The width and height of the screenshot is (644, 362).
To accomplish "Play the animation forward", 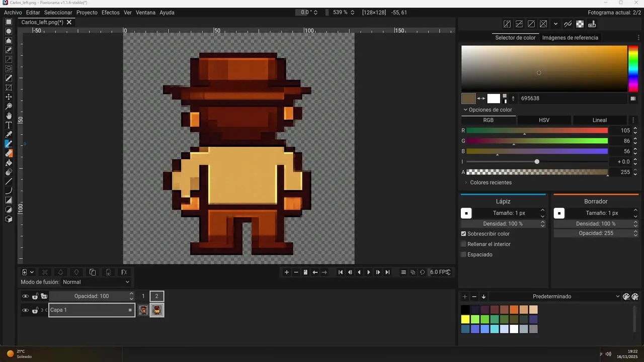I will pyautogui.click(x=368, y=272).
